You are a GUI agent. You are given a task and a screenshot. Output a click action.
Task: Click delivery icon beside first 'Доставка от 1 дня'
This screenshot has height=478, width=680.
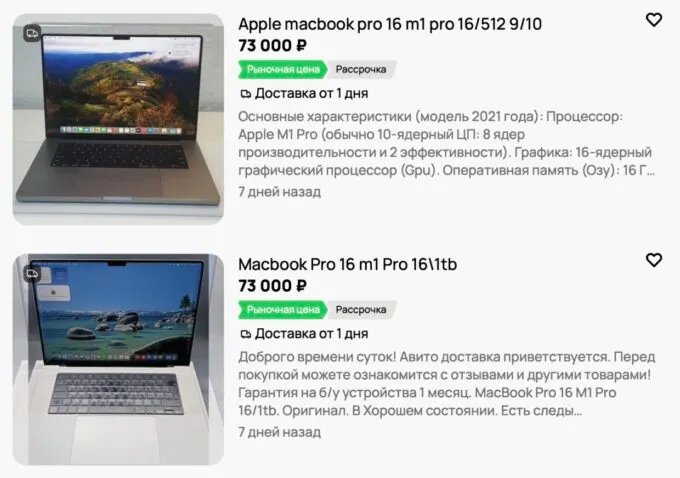click(x=245, y=94)
